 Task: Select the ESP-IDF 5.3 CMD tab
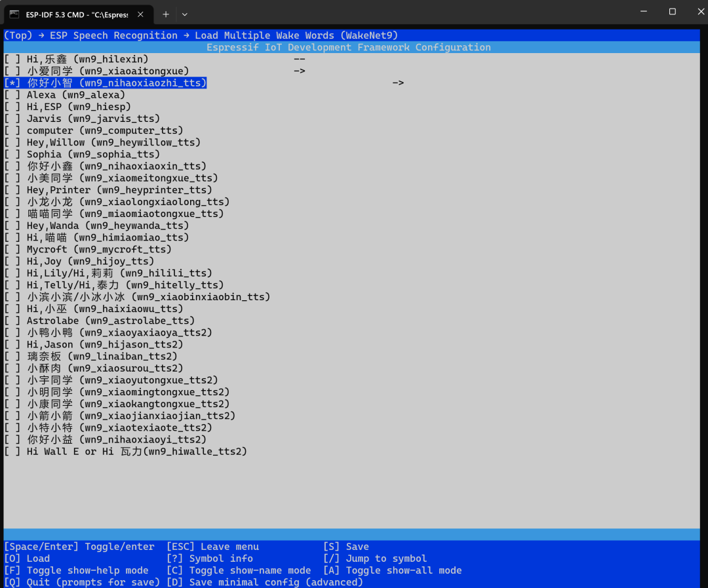[x=78, y=14]
